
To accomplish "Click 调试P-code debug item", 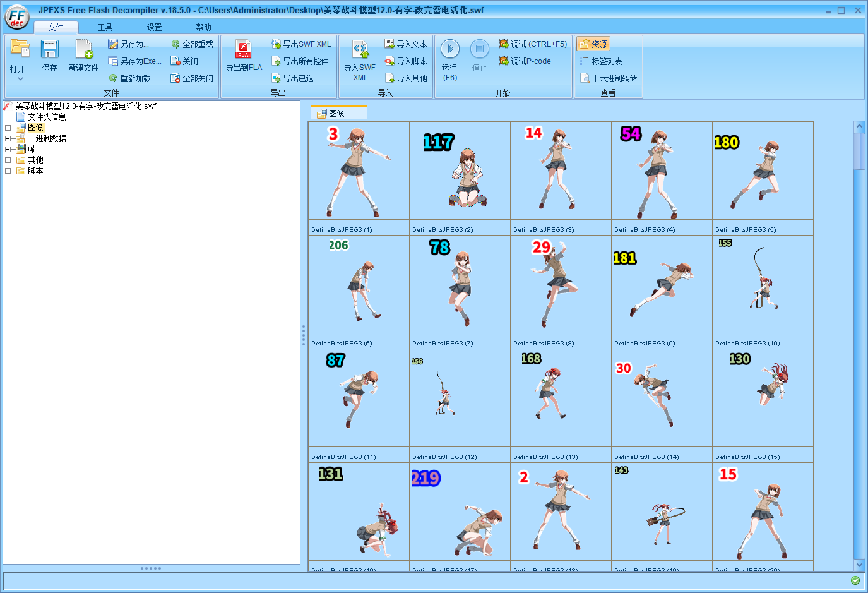I will pyautogui.click(x=525, y=61).
